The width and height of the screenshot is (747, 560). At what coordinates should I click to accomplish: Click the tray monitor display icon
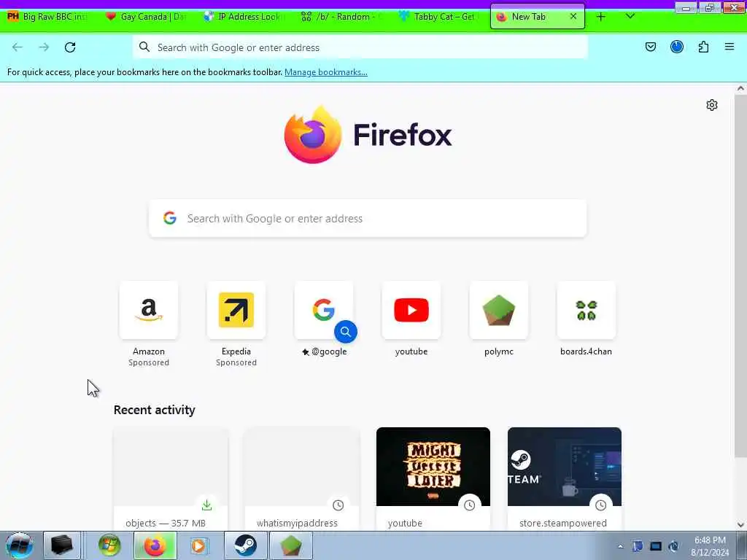click(656, 546)
